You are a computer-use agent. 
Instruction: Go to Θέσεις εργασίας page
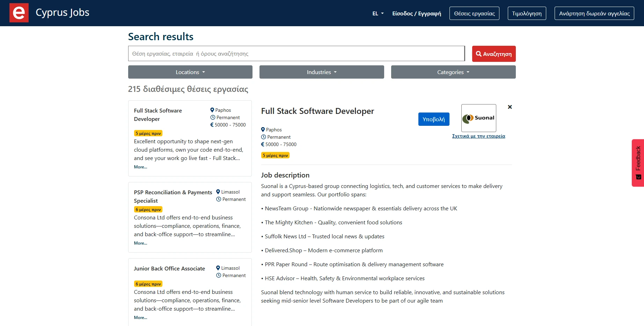point(474,13)
